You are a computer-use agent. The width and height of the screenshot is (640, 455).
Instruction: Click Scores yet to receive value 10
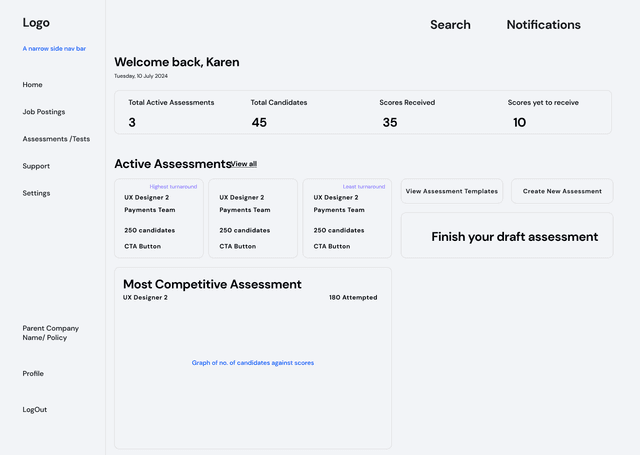519,122
